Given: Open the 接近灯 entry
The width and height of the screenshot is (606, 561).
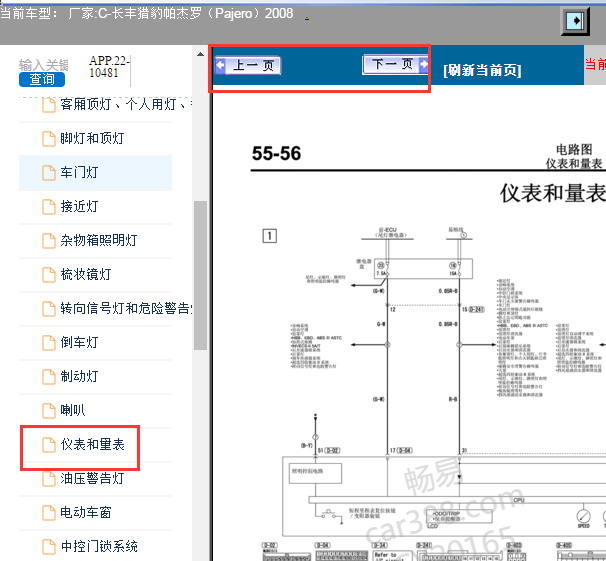Looking at the screenshot, I should pos(79,206).
